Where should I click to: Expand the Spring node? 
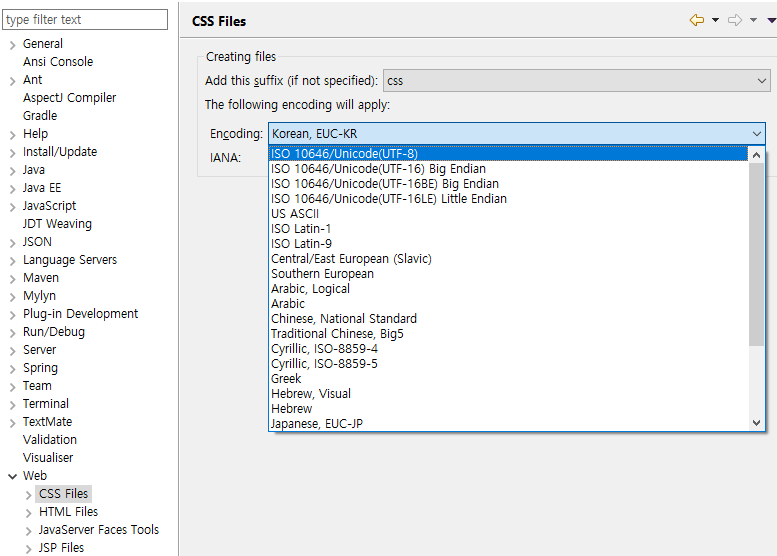coord(12,369)
